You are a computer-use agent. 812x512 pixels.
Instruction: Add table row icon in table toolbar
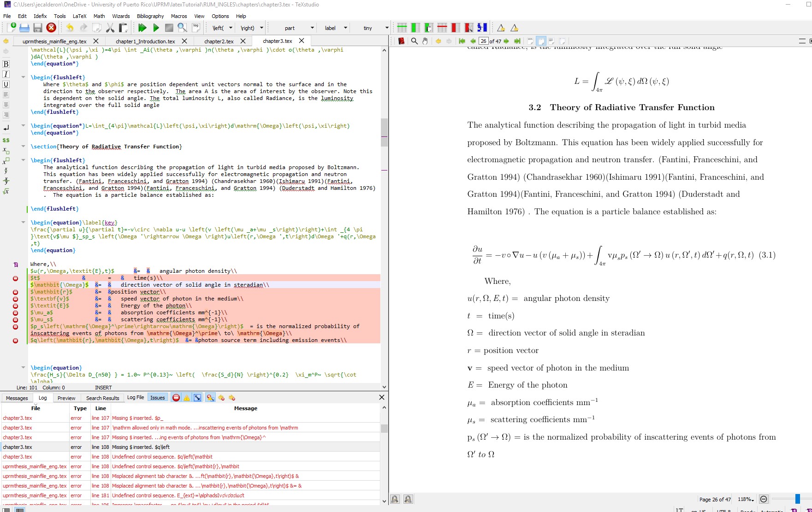tap(402, 28)
